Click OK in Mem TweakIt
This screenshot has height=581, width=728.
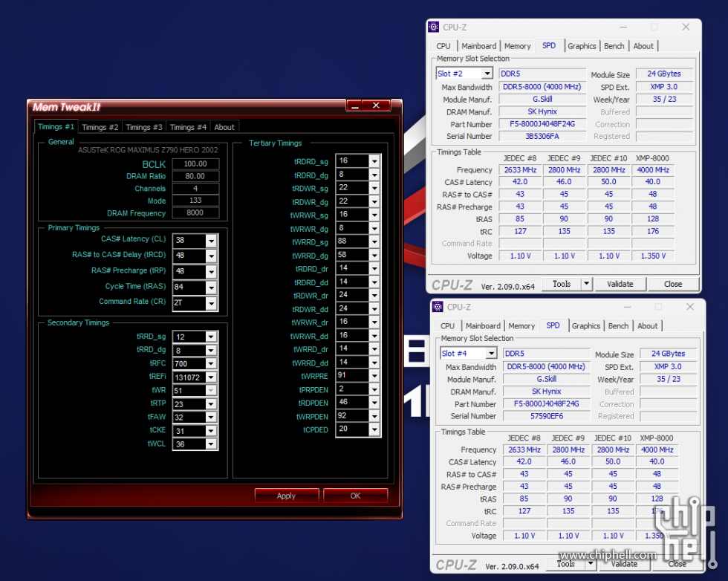tap(355, 496)
